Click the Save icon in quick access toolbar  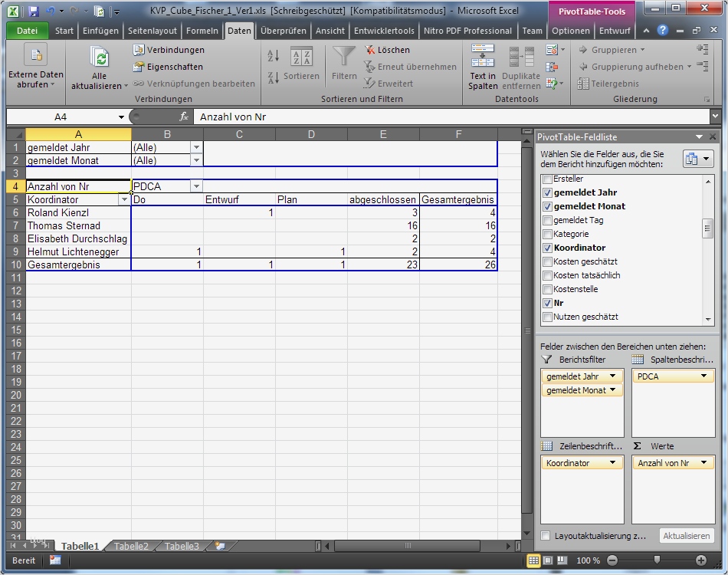(33, 11)
